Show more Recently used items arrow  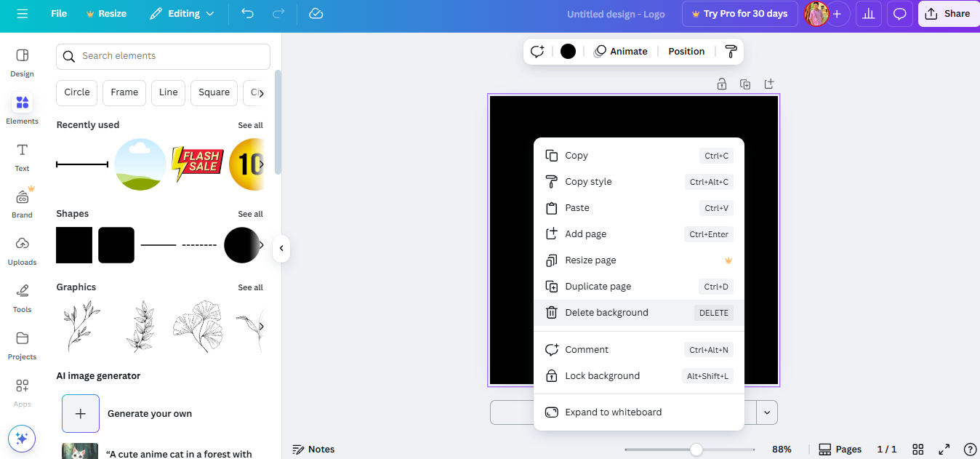pos(261,164)
